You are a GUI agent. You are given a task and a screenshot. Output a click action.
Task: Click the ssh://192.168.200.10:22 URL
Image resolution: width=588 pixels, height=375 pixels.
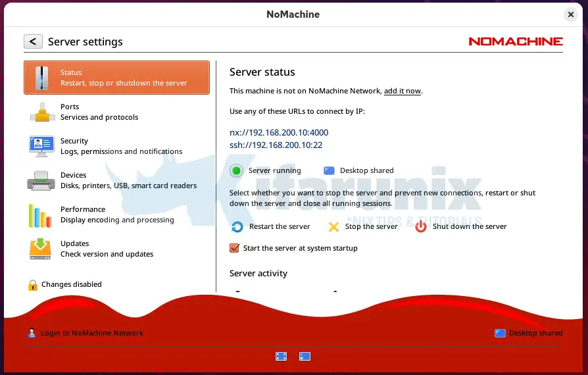[276, 145]
